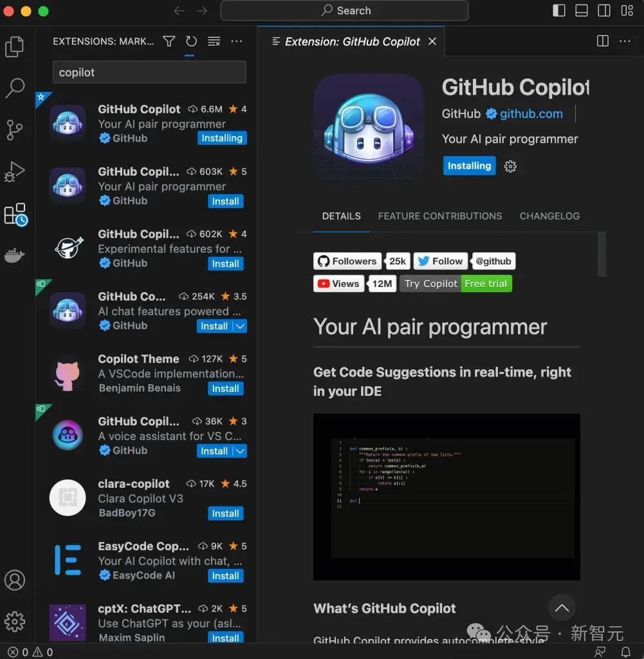
Task: Toggle the primary side bar
Action: pyautogui.click(x=558, y=10)
